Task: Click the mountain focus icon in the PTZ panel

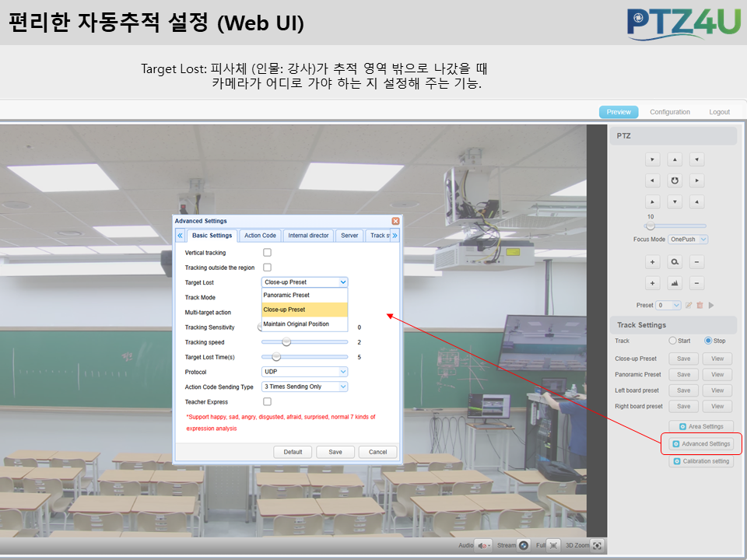Action: click(x=675, y=283)
